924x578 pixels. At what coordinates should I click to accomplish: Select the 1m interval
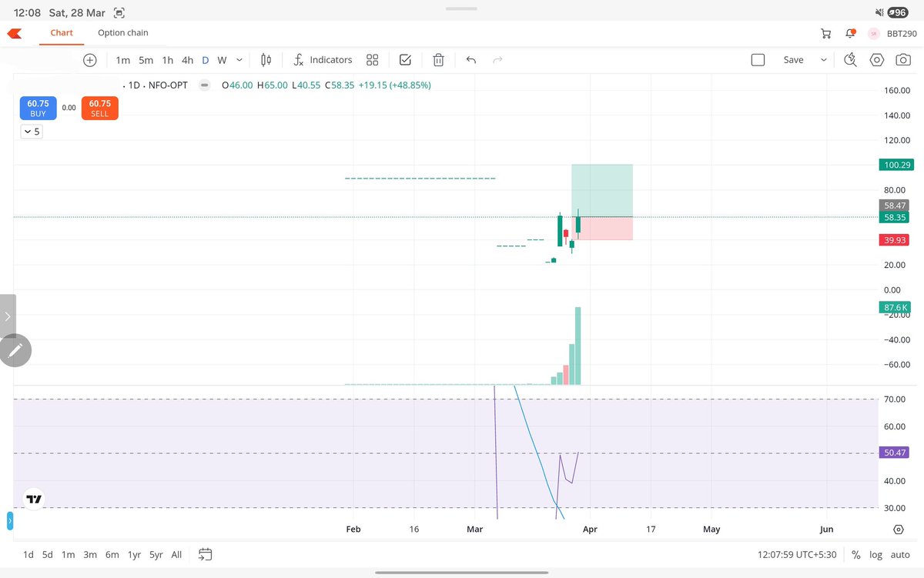[x=123, y=60]
